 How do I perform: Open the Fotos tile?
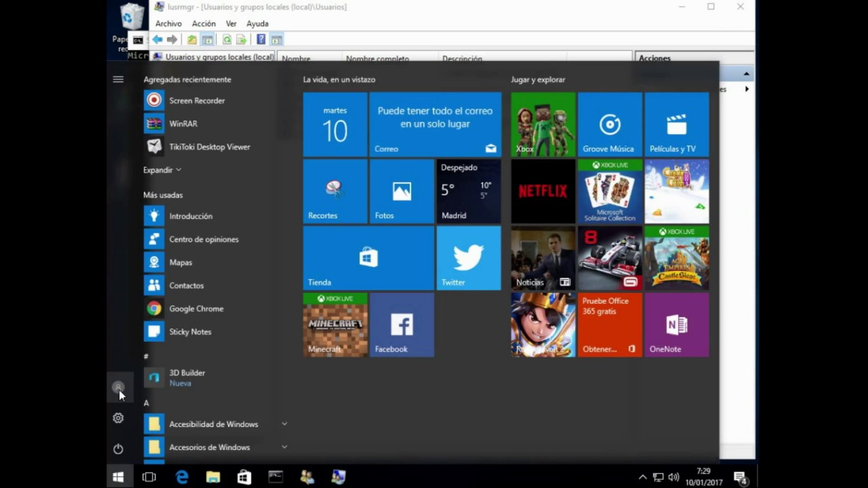[x=401, y=191]
